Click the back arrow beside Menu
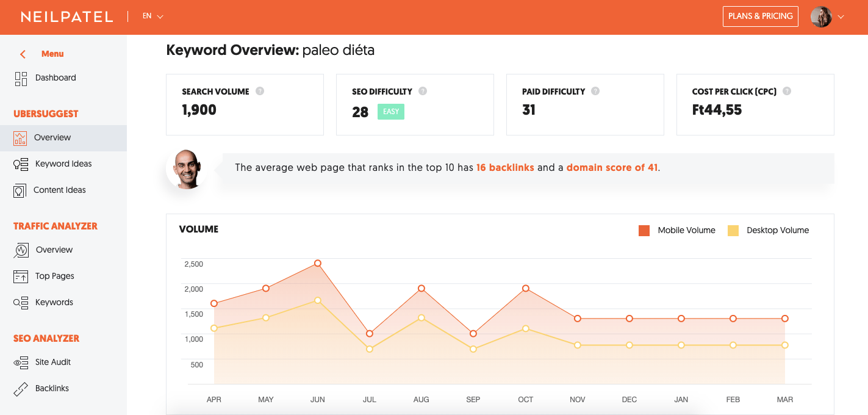This screenshot has width=868, height=415. 23,54
